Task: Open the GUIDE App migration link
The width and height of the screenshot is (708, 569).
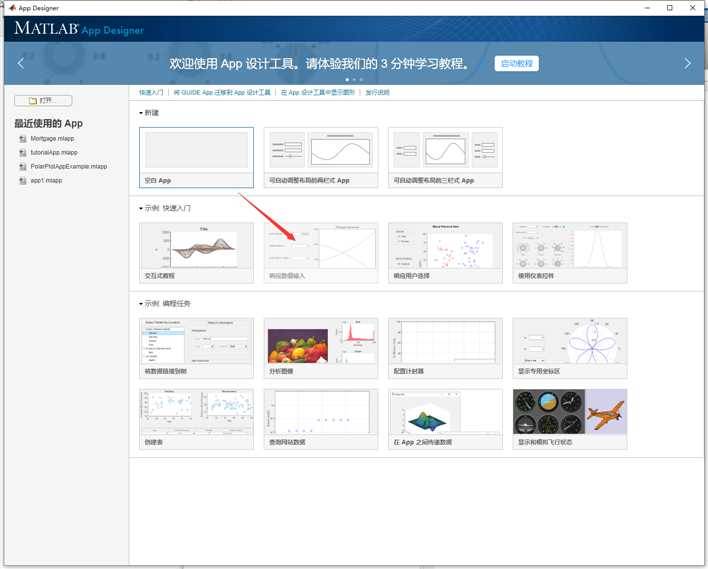Action: 222,93
